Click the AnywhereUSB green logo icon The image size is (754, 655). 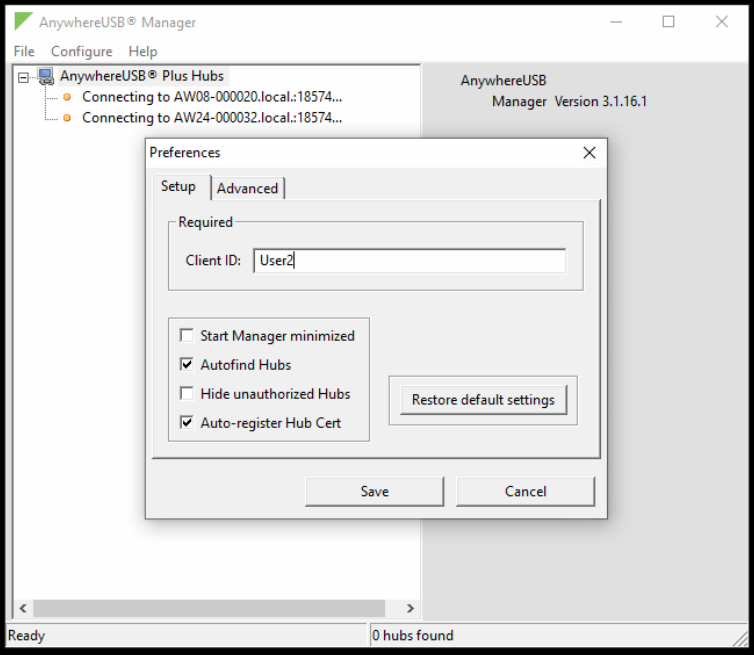point(23,22)
